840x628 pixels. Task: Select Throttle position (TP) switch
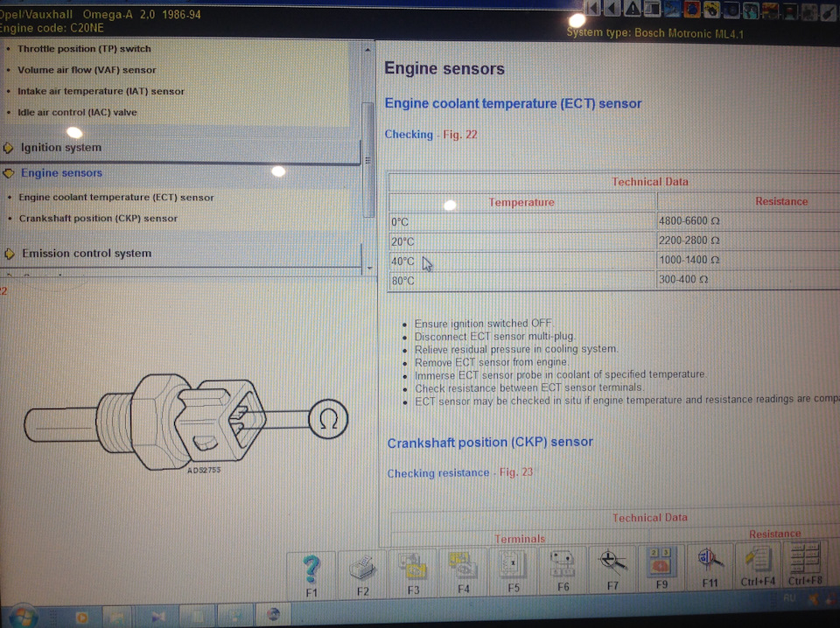[x=84, y=49]
